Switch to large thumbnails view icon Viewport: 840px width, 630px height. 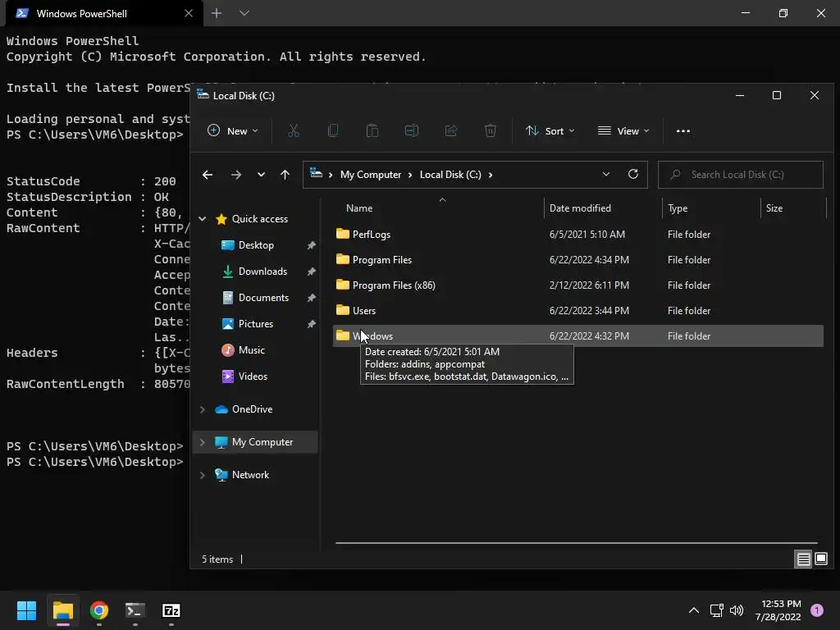[x=821, y=559]
